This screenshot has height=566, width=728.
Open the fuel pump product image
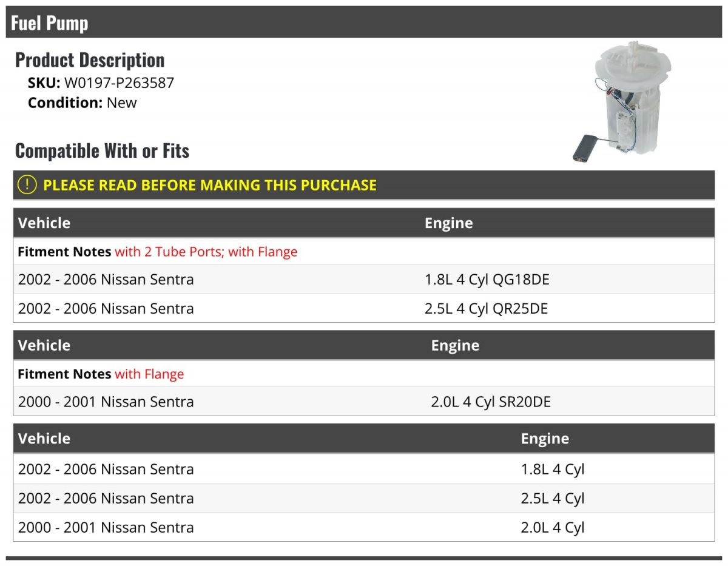623,101
